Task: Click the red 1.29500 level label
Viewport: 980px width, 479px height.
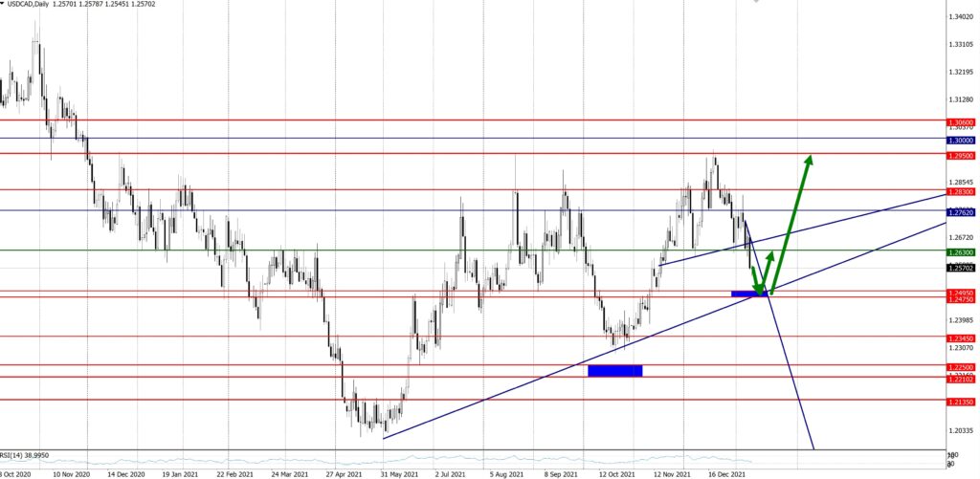Action: pos(960,154)
